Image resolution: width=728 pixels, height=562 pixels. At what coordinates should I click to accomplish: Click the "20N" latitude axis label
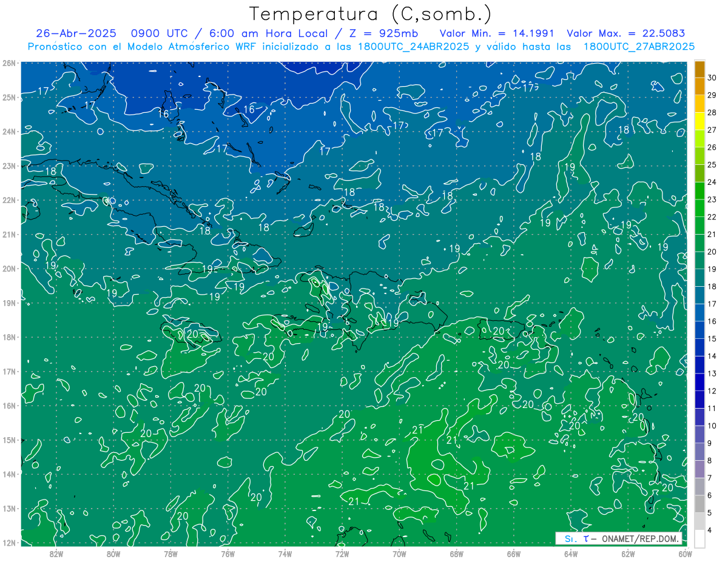point(8,269)
